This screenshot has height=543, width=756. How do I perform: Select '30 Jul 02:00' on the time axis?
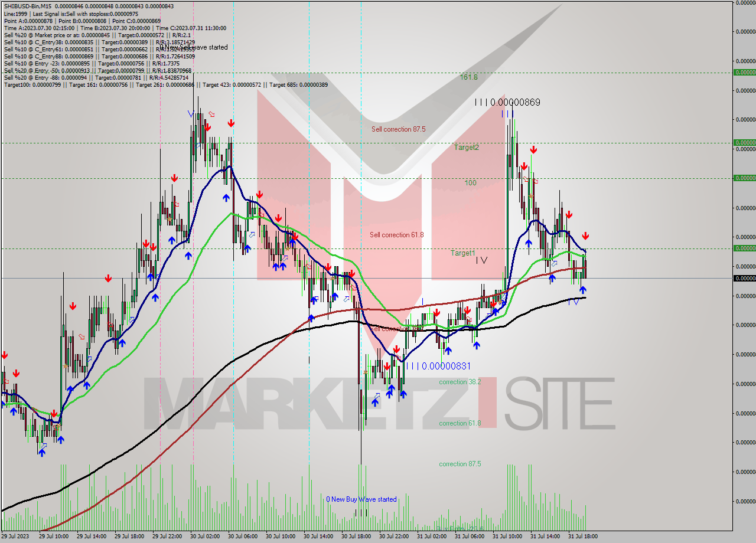[205, 537]
